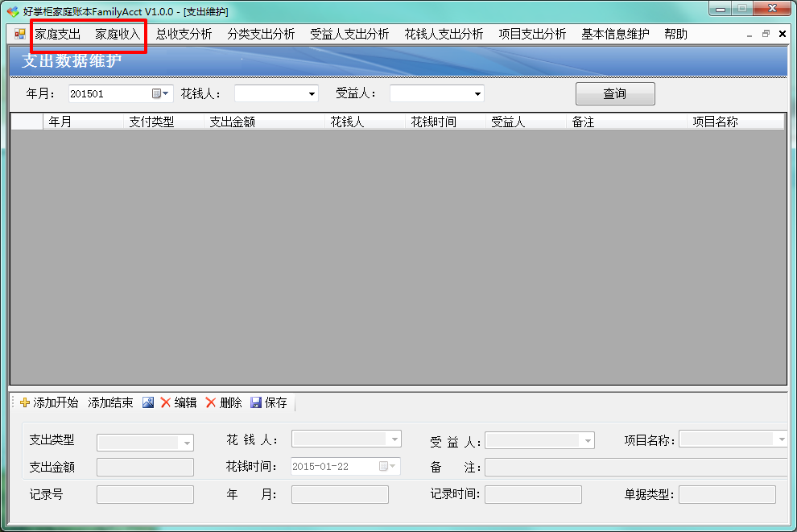This screenshot has width=797, height=532.
Task: Click the 备注 column header
Action: [x=626, y=122]
